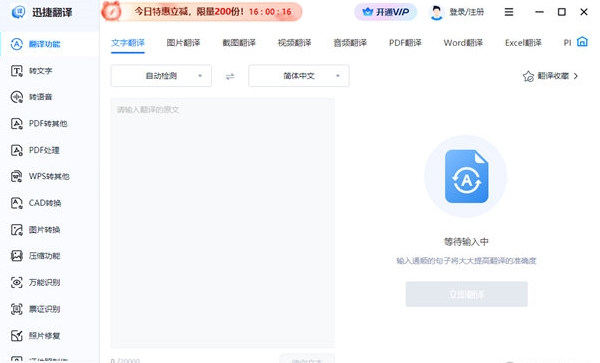Click the home icon at tab row end

[x=582, y=41]
